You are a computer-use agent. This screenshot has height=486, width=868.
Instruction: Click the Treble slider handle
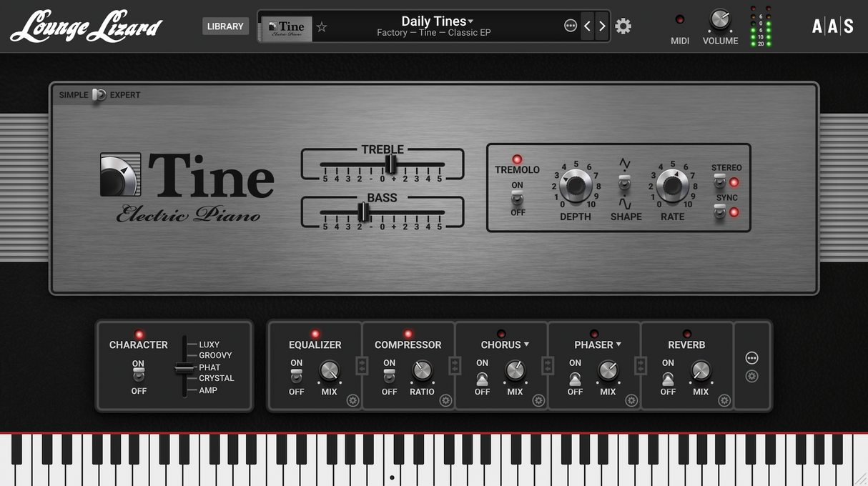click(x=390, y=164)
